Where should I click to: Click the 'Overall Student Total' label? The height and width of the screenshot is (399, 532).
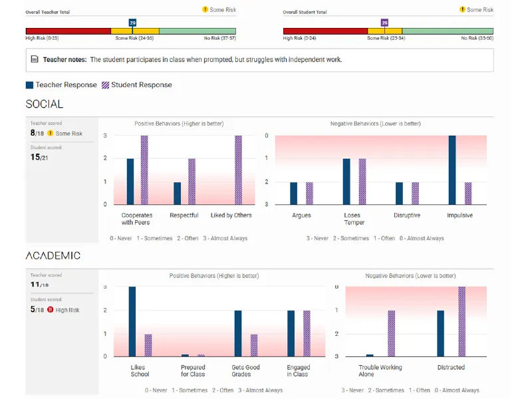[x=305, y=12]
